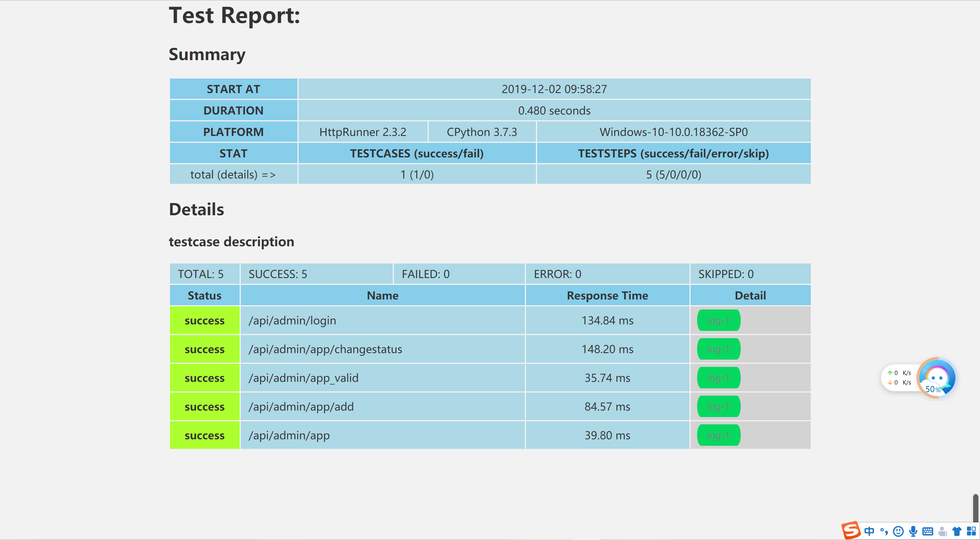Toggle Chinese/English input mode indicator
980x540 pixels.
[869, 531]
